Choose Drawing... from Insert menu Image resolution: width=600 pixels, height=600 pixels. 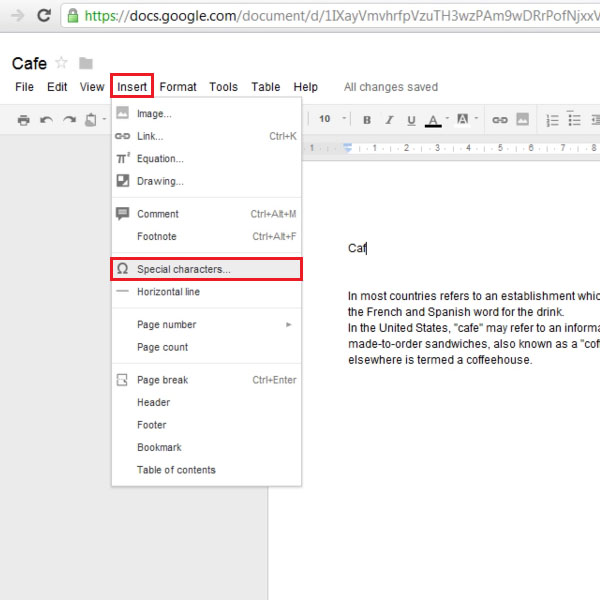coord(207,181)
